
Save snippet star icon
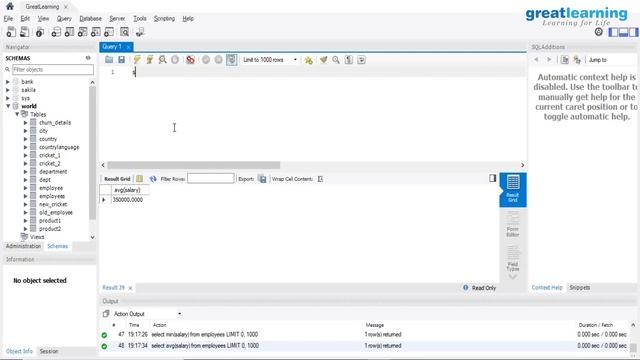(309, 60)
